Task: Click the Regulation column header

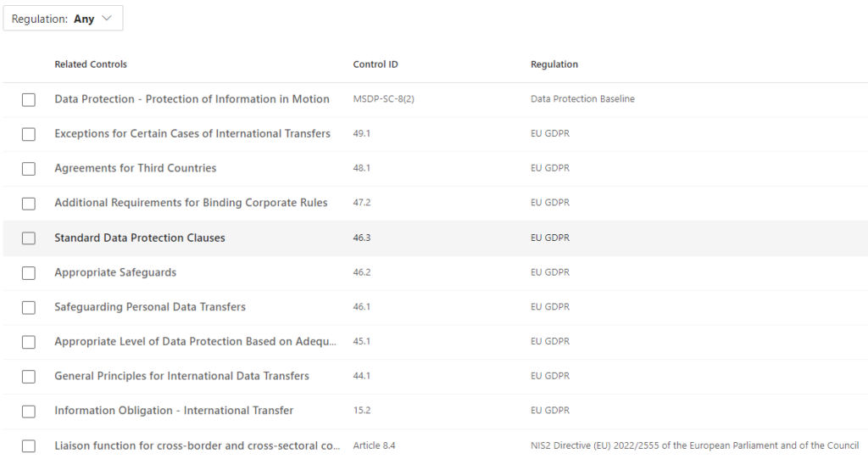Action: point(554,64)
